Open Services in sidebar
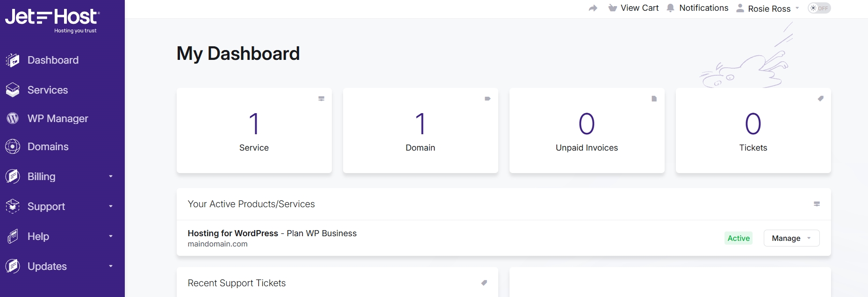Image resolution: width=868 pixels, height=297 pixels. (48, 90)
